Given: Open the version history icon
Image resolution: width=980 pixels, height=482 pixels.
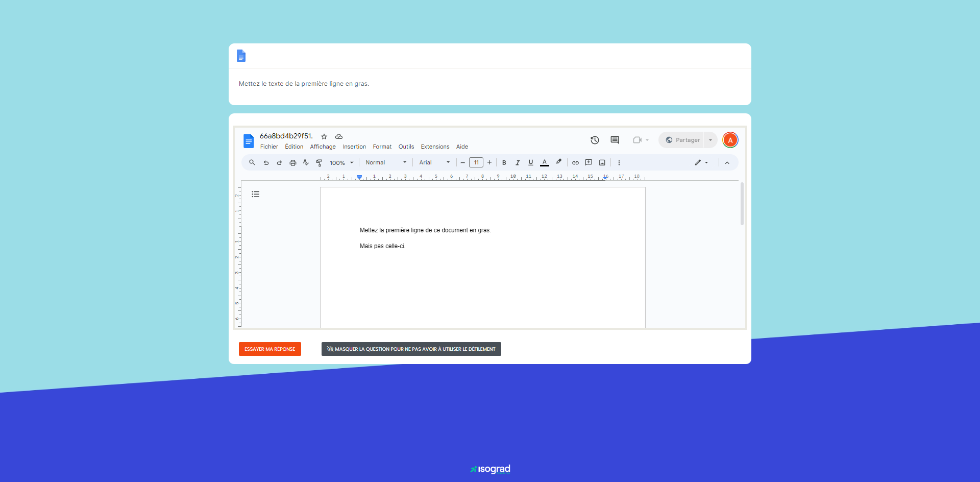Looking at the screenshot, I should pos(594,139).
